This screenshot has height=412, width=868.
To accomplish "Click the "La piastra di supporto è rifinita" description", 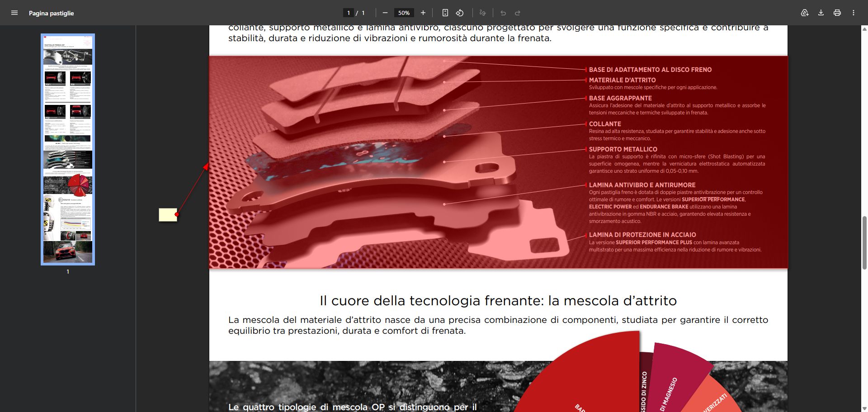I will 677,164.
